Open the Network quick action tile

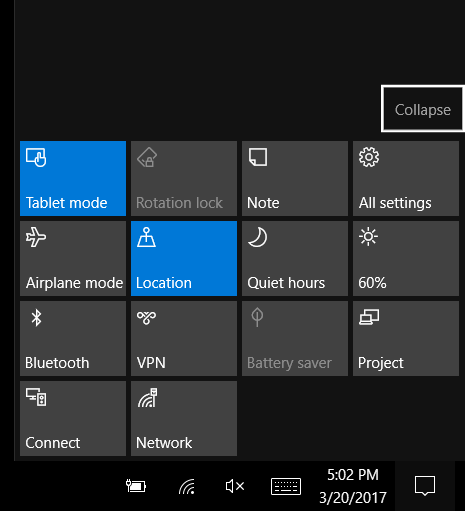184,418
